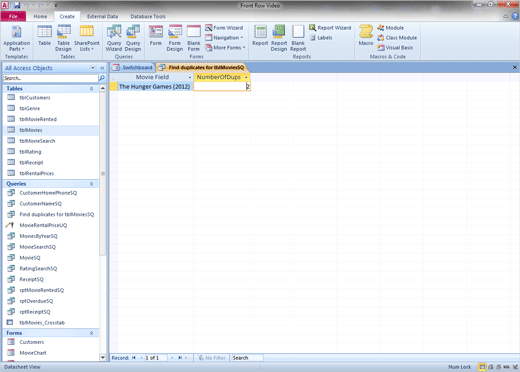The height and width of the screenshot is (372, 520).
Task: Start the Form Wizard
Action: click(x=224, y=28)
